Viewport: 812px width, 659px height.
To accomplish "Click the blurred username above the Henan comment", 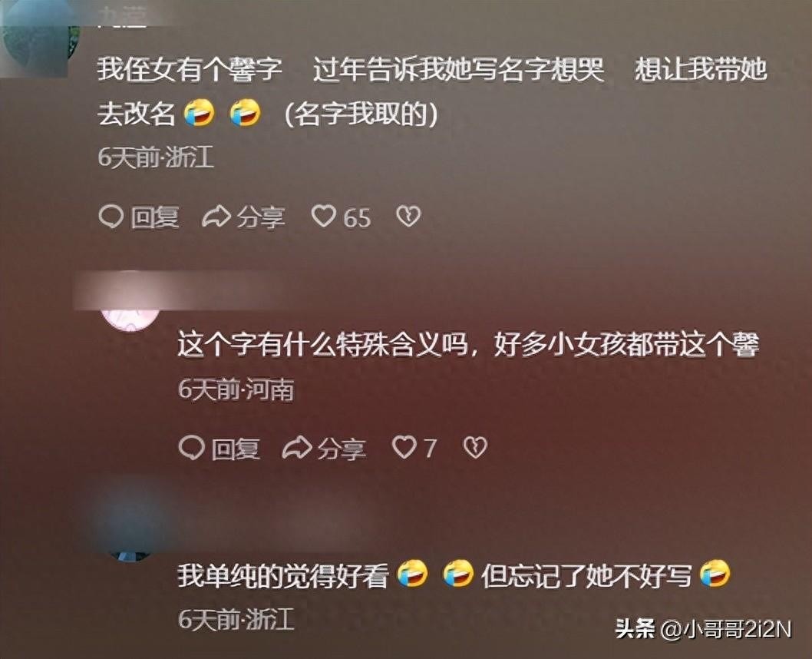I will 181,289.
